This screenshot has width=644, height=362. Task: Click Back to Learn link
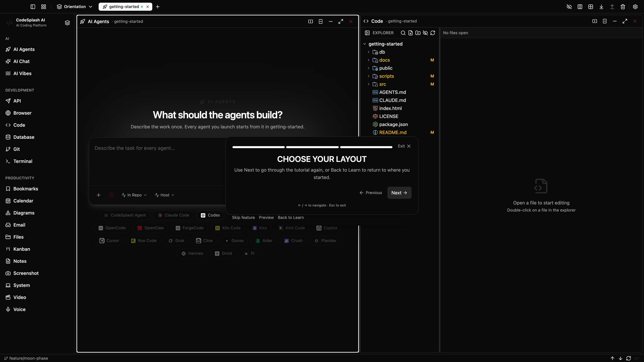coord(291,218)
